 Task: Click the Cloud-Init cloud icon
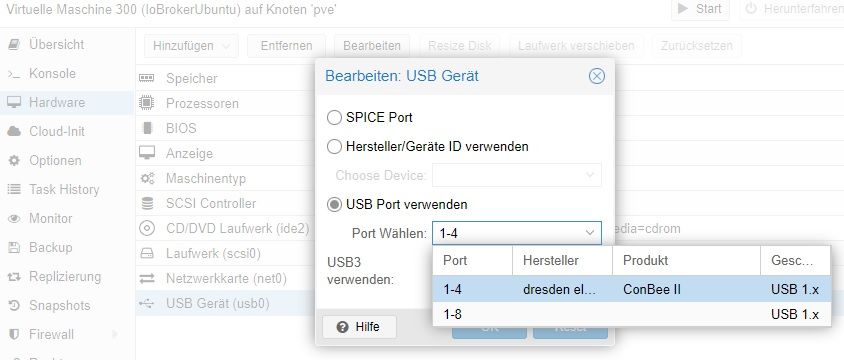14,132
